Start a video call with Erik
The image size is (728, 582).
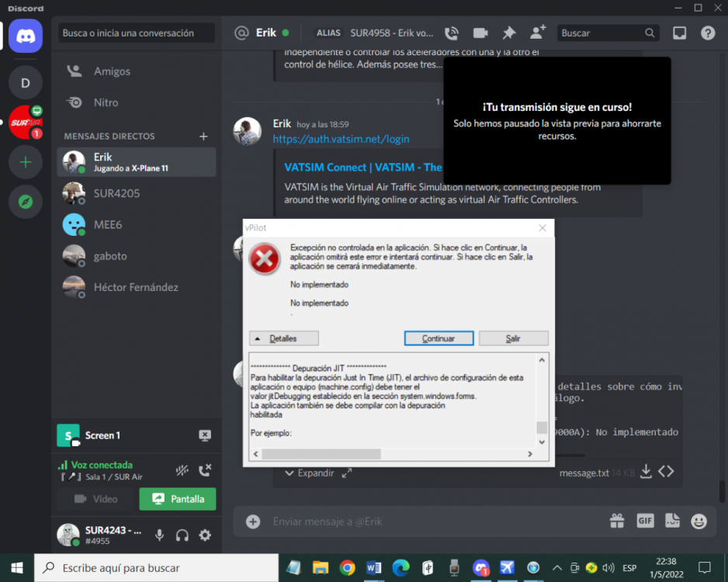click(480, 33)
